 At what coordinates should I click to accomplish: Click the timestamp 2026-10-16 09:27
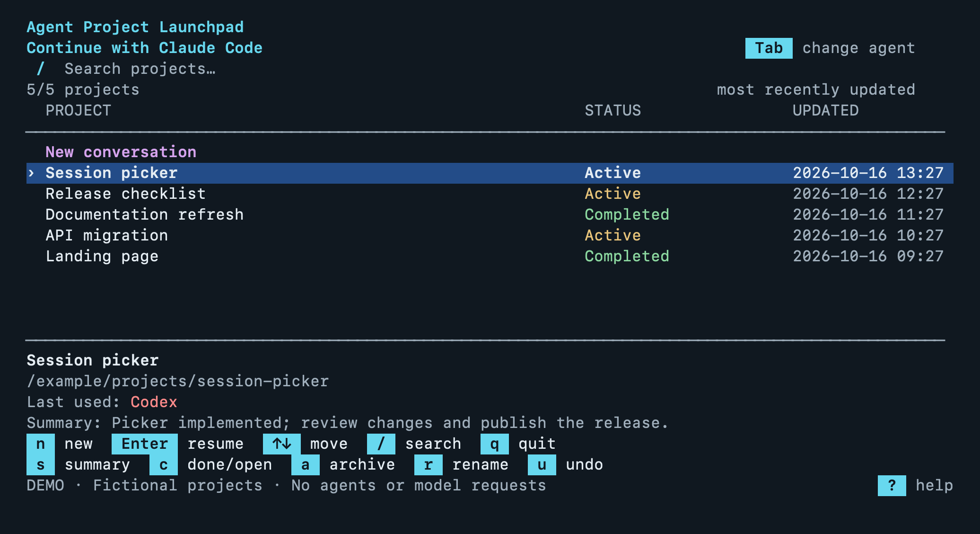pyautogui.click(x=868, y=256)
